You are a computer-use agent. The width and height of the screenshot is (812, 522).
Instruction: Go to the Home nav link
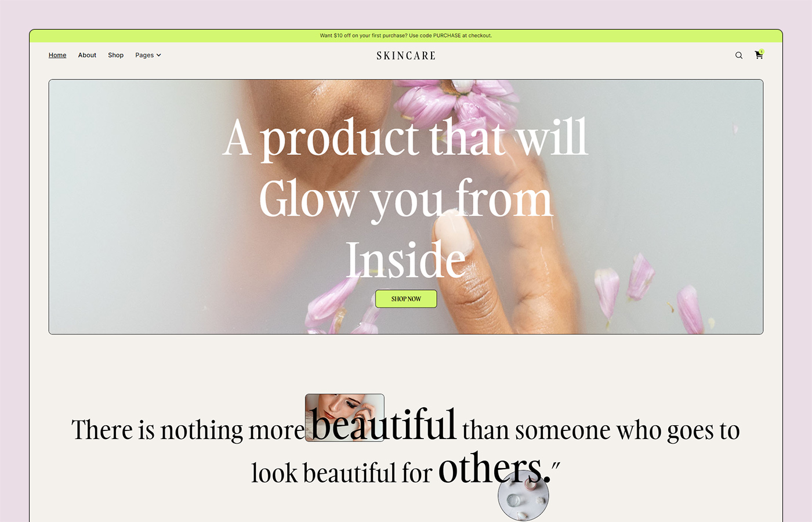tap(57, 55)
